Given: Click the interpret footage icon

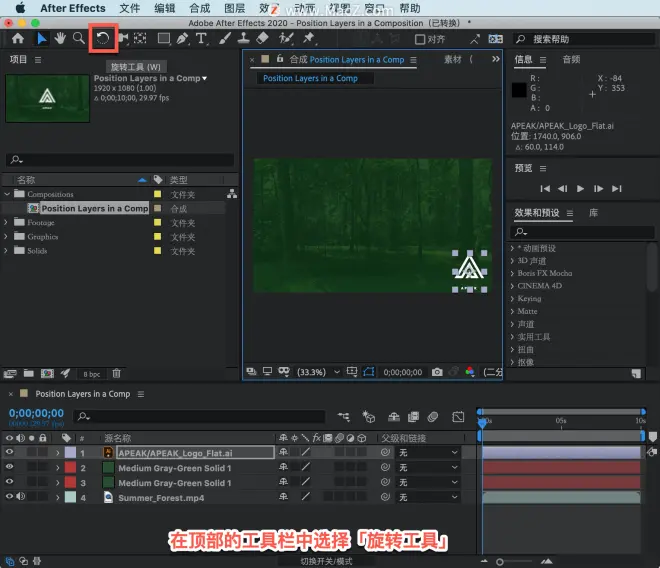Looking at the screenshot, I should point(10,373).
